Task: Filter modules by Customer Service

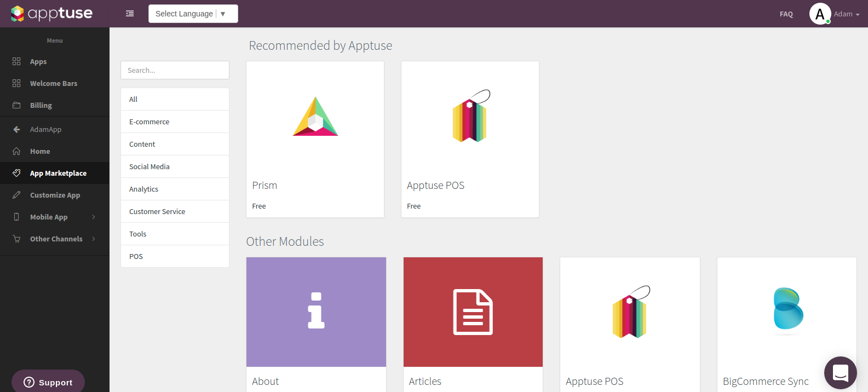Action: pyautogui.click(x=175, y=211)
